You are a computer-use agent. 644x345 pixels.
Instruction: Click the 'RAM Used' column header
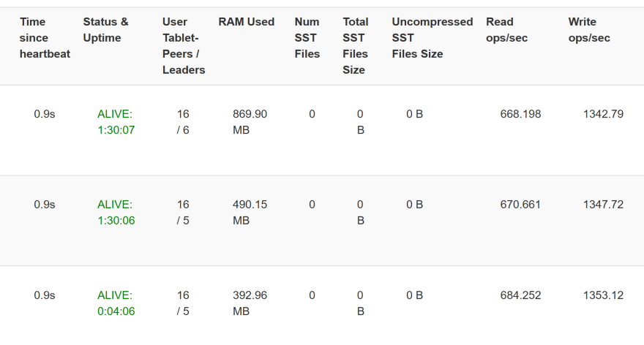(x=247, y=22)
